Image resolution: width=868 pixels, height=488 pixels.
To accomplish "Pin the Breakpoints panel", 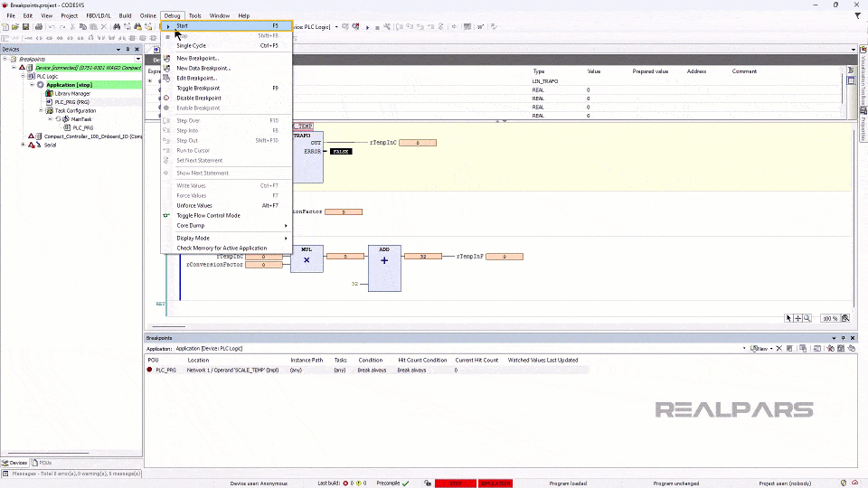I will [x=843, y=338].
